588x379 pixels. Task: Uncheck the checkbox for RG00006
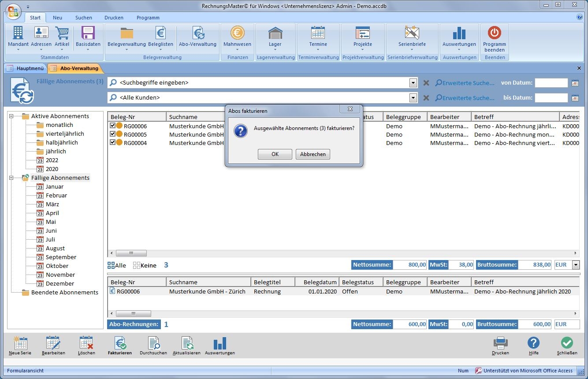click(112, 126)
